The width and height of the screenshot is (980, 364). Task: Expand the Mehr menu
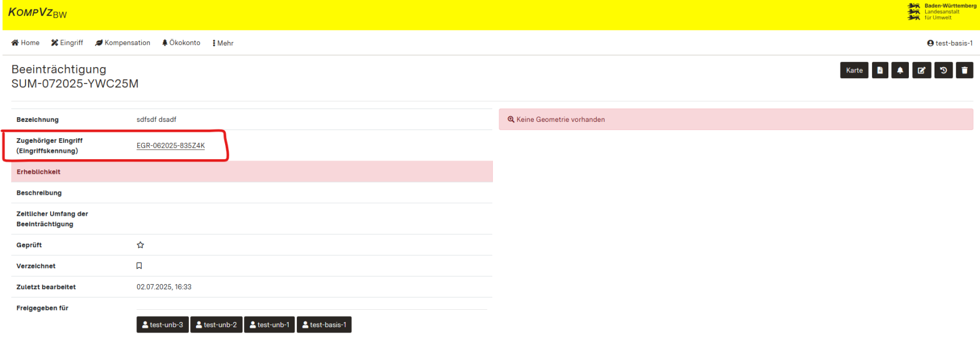point(223,43)
